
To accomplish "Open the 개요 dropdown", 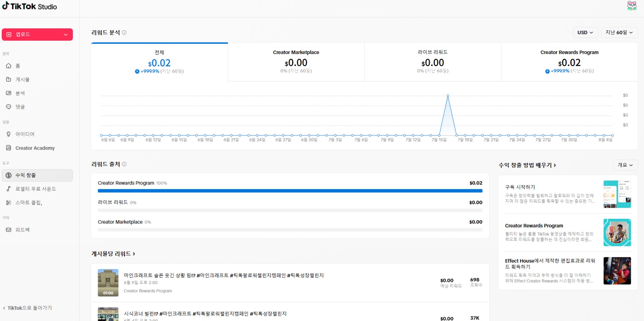I will click(x=625, y=165).
